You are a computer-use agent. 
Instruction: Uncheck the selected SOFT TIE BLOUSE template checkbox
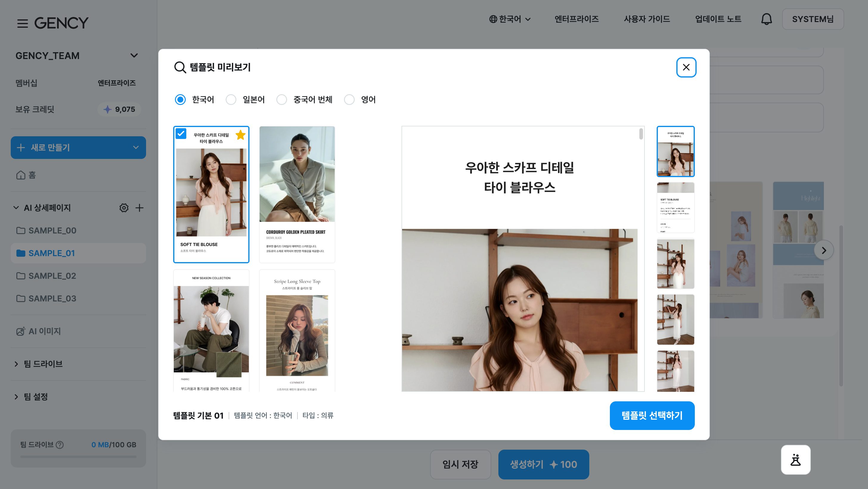pyautogui.click(x=181, y=134)
